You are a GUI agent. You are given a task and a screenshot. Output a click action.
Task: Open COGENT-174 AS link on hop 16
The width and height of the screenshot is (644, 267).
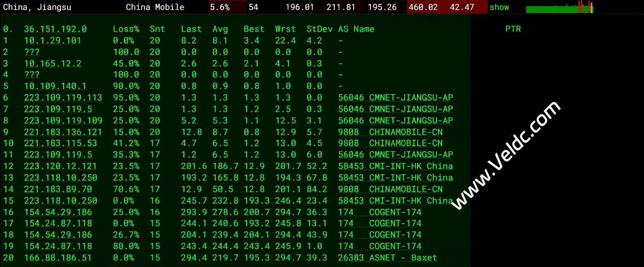pos(379,212)
